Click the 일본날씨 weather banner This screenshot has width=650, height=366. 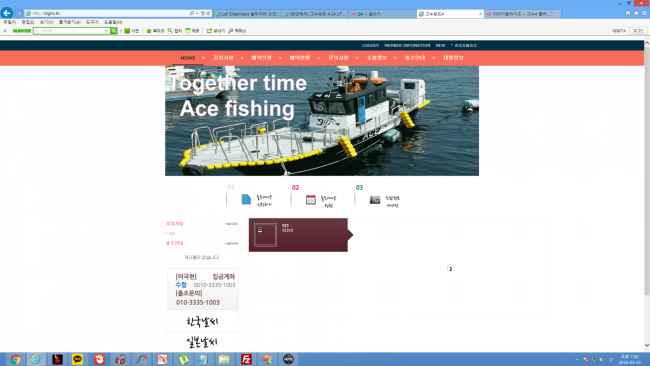point(202,342)
